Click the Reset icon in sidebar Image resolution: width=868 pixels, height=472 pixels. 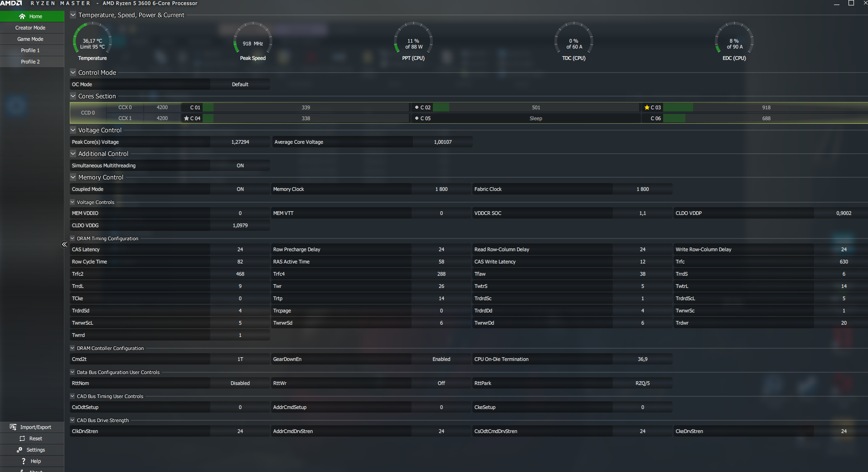[22, 438]
